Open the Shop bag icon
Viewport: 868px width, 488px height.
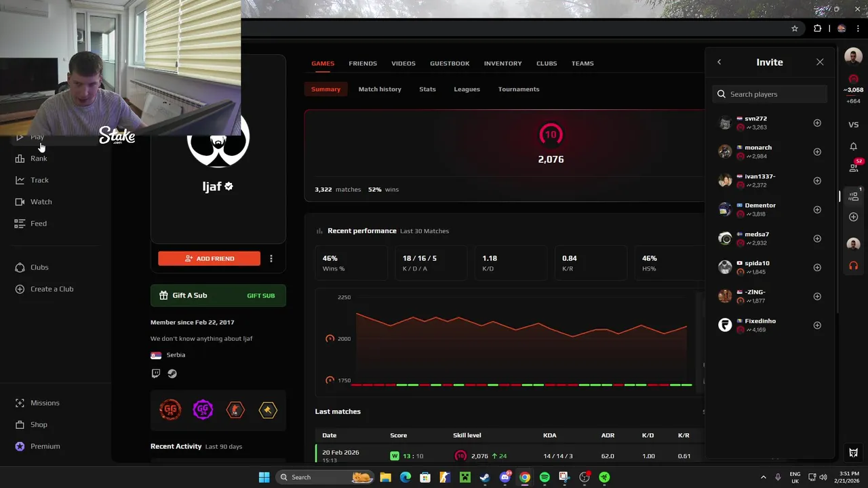coord(20,425)
